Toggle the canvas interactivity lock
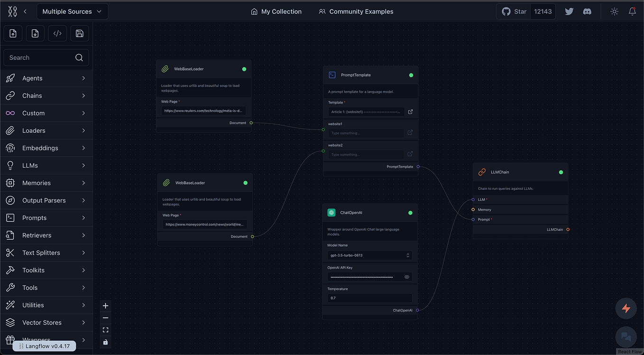The height and width of the screenshot is (355, 644). click(x=105, y=342)
